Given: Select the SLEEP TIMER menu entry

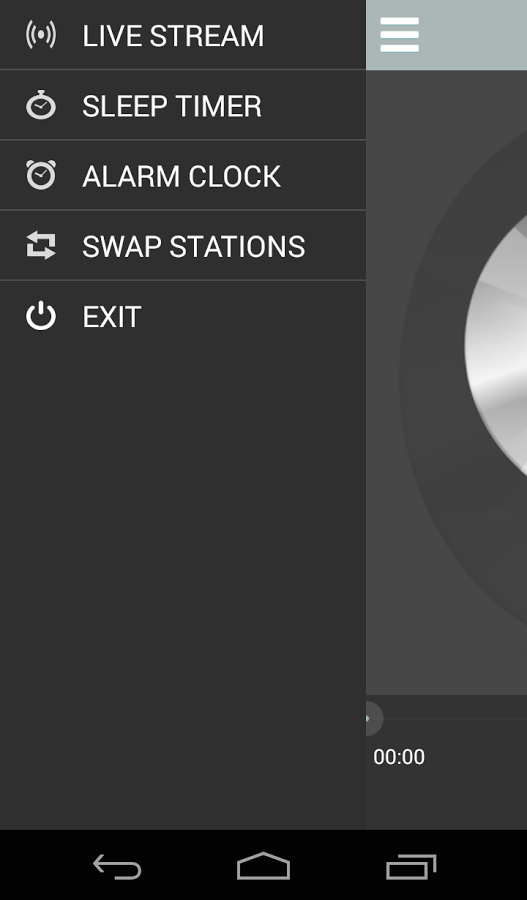Looking at the screenshot, I should [183, 105].
